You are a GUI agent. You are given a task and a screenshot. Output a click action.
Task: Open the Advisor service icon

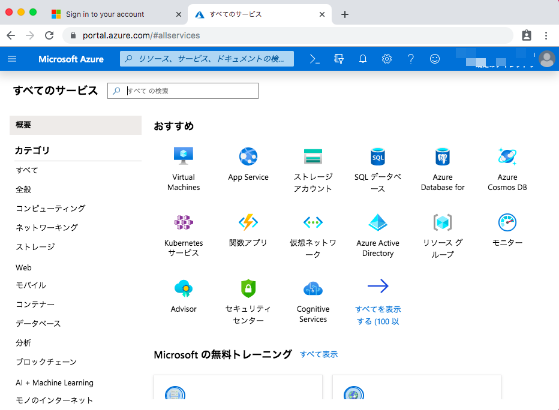pyautogui.click(x=184, y=288)
